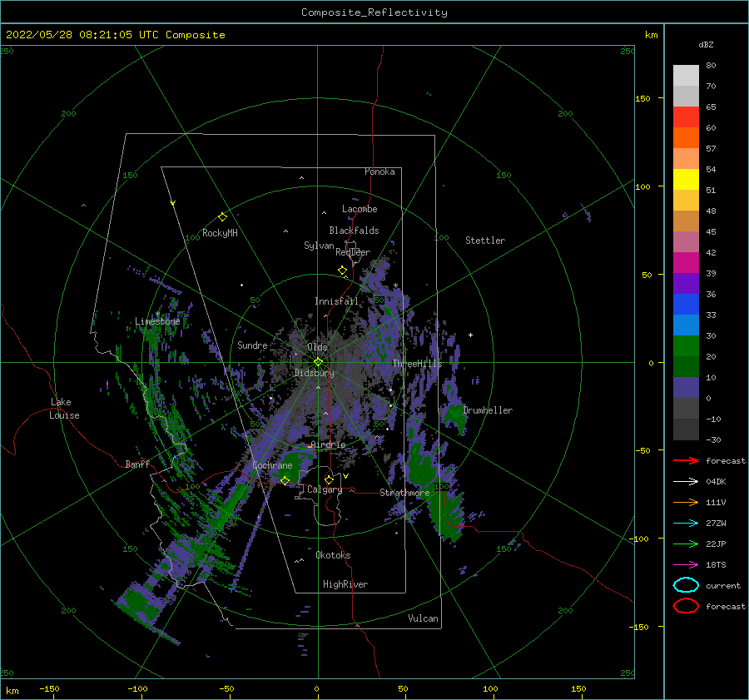Click the Lacombe city label
This screenshot has height=700, width=749.
[x=360, y=209]
